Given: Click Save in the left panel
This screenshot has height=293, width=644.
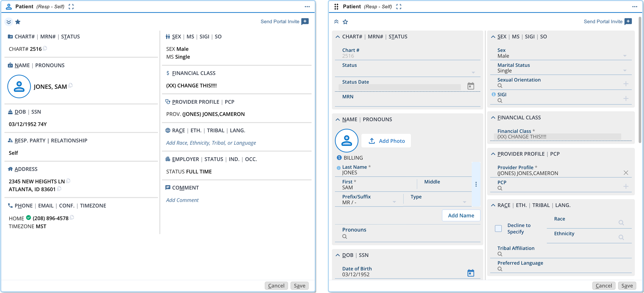Looking at the screenshot, I should (x=299, y=286).
